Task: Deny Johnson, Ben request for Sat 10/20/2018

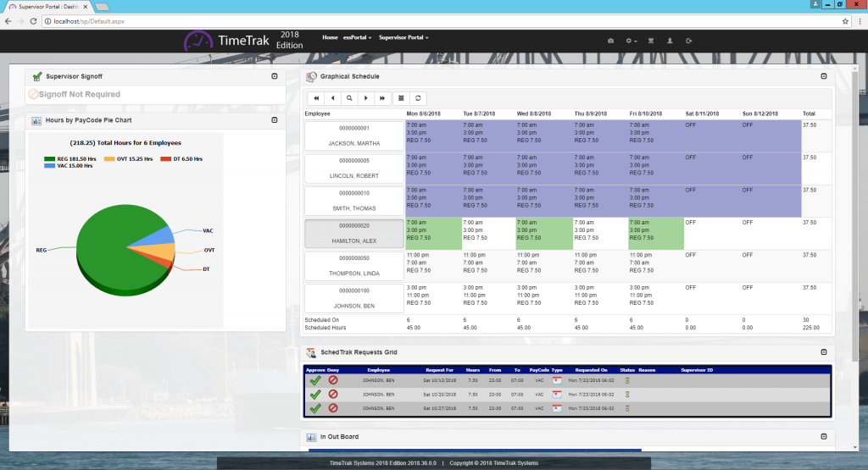Action: point(332,395)
